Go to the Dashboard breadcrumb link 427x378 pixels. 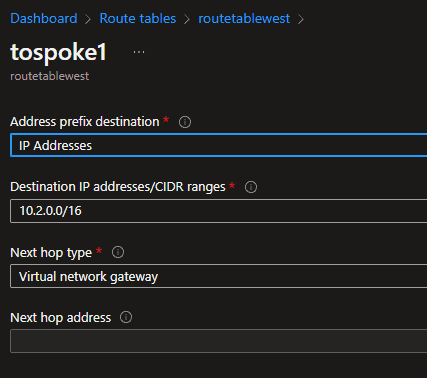[44, 19]
